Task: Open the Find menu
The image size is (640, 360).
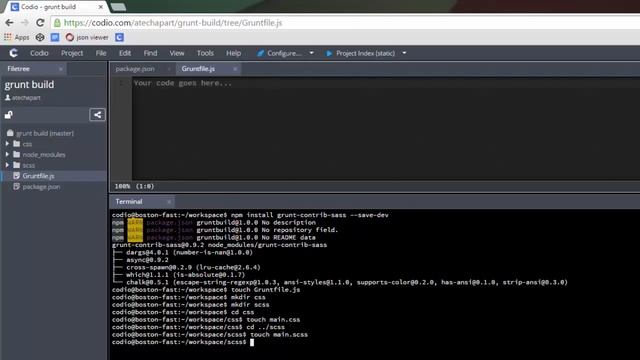Action: point(150,53)
